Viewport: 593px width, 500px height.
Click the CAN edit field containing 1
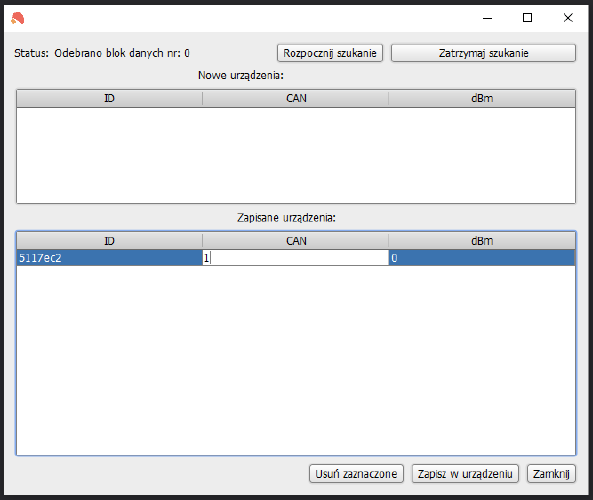point(296,258)
